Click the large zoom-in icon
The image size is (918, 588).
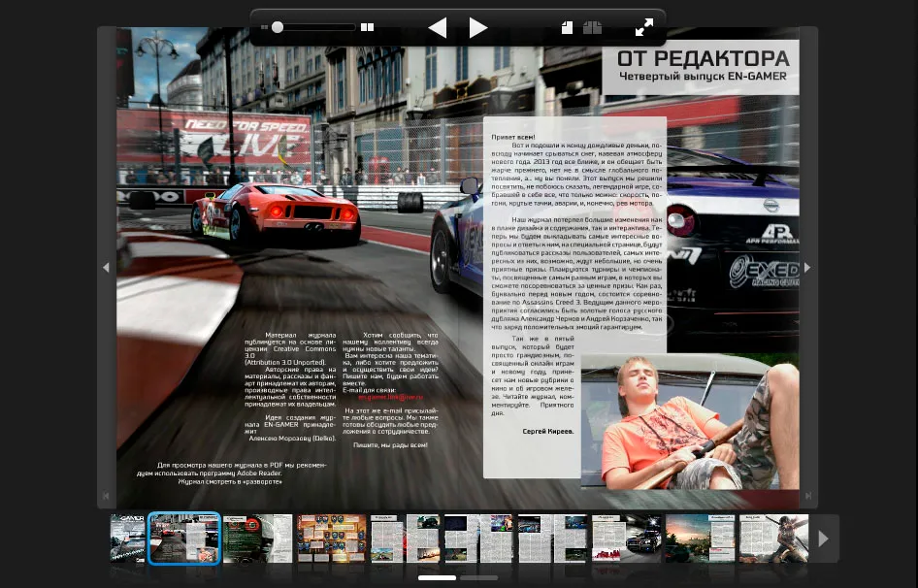point(367,28)
